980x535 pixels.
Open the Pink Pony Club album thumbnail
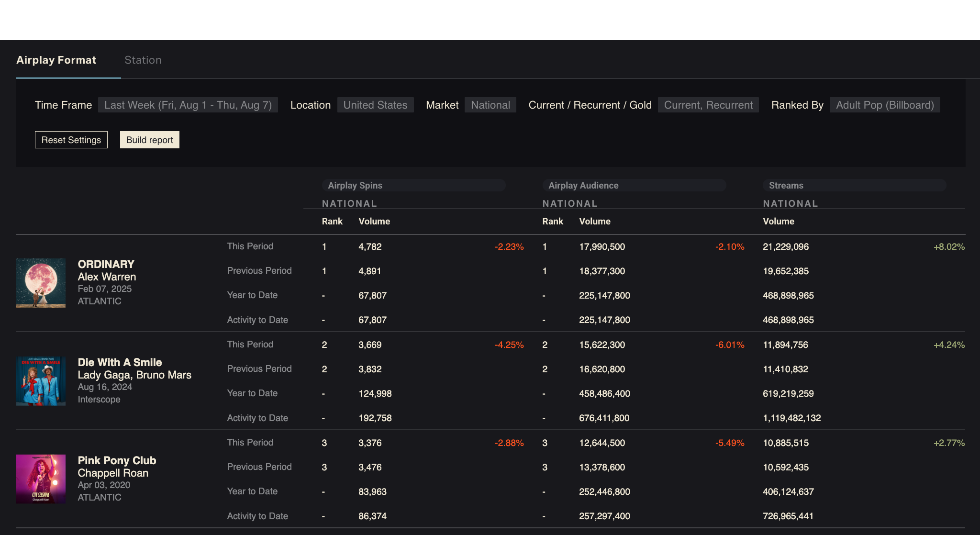(x=41, y=479)
